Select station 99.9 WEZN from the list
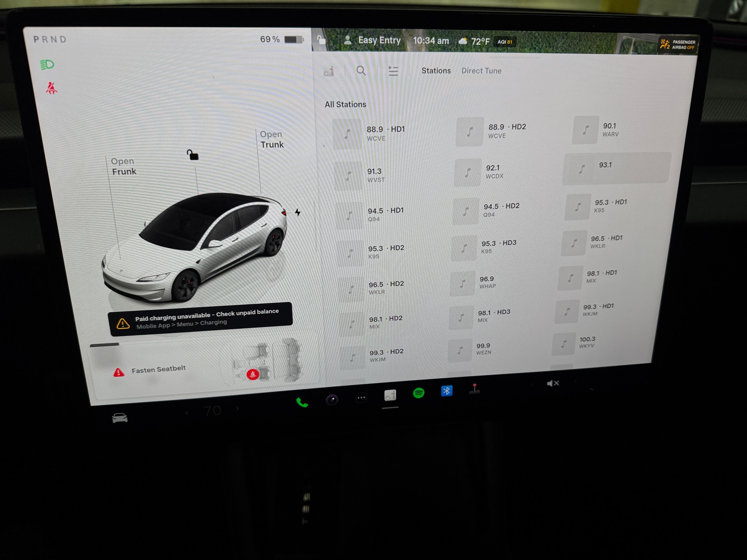The height and width of the screenshot is (560, 747). click(x=483, y=348)
